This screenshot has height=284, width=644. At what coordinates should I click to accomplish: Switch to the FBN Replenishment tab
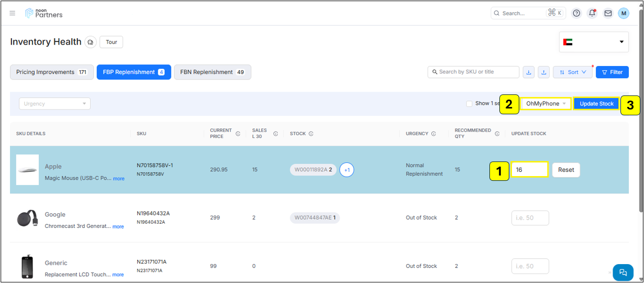click(212, 72)
